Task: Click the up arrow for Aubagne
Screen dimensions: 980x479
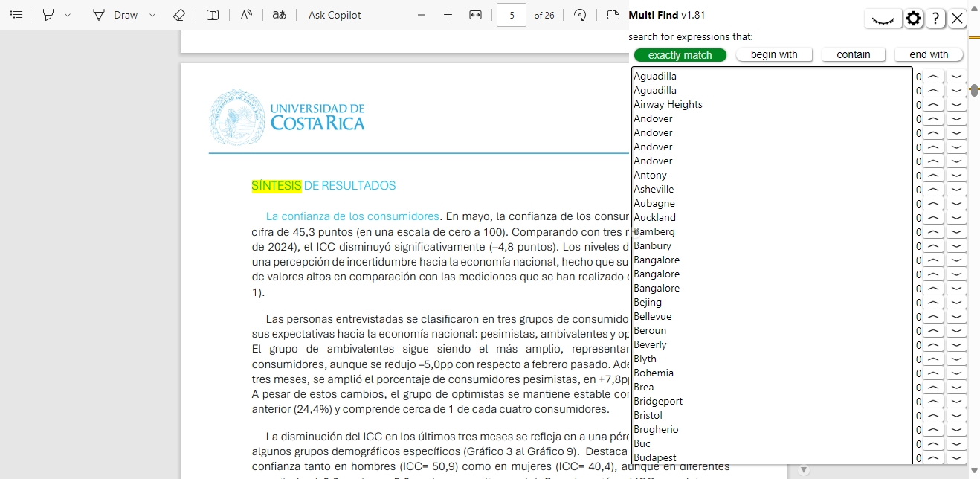Action: pos(933,204)
